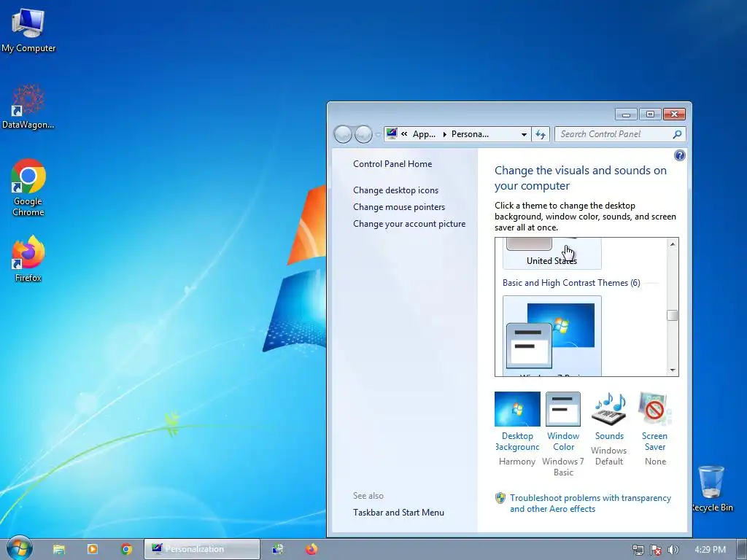Minimize the Personalization window
This screenshot has height=560, width=747.
tap(626, 114)
